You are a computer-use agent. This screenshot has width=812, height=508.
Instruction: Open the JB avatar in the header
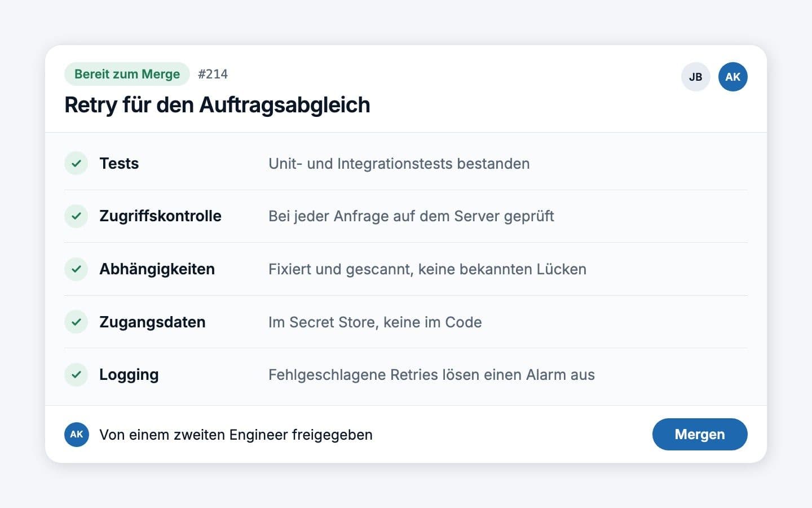tap(696, 77)
